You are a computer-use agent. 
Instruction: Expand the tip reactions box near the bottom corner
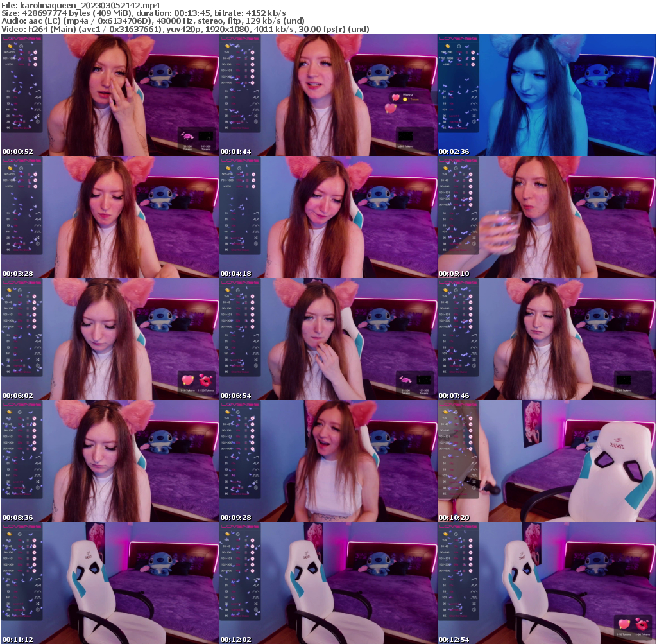tap(633, 627)
